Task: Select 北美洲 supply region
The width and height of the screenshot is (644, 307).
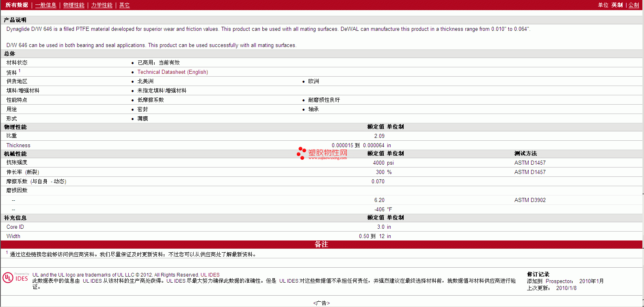Action: (145, 81)
